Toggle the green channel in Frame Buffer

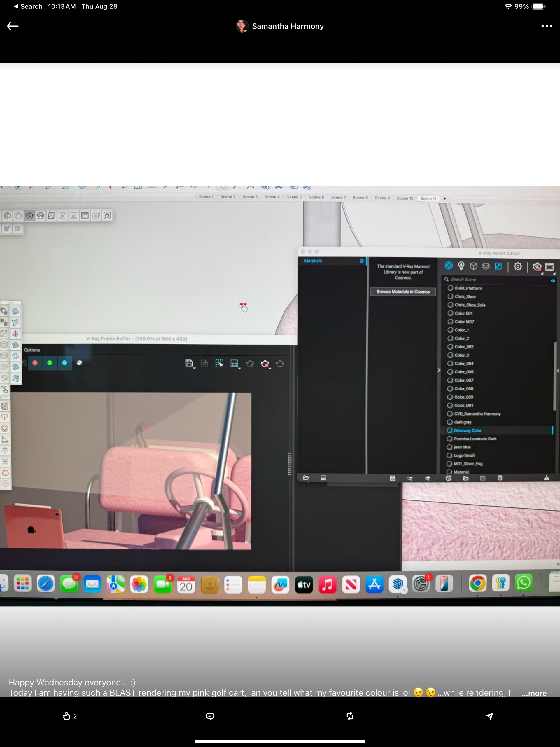[x=50, y=363]
